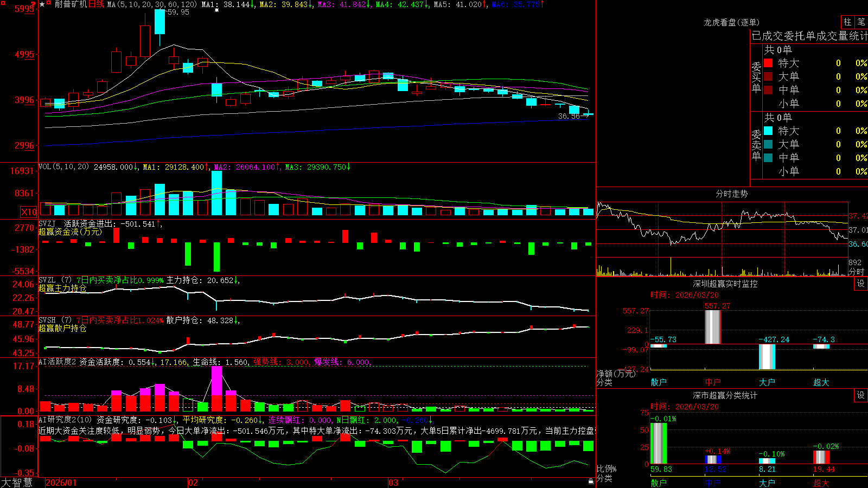This screenshot has height=488, width=868.
Task: Click the AI活跃度2 indicator title
Action: [58, 362]
